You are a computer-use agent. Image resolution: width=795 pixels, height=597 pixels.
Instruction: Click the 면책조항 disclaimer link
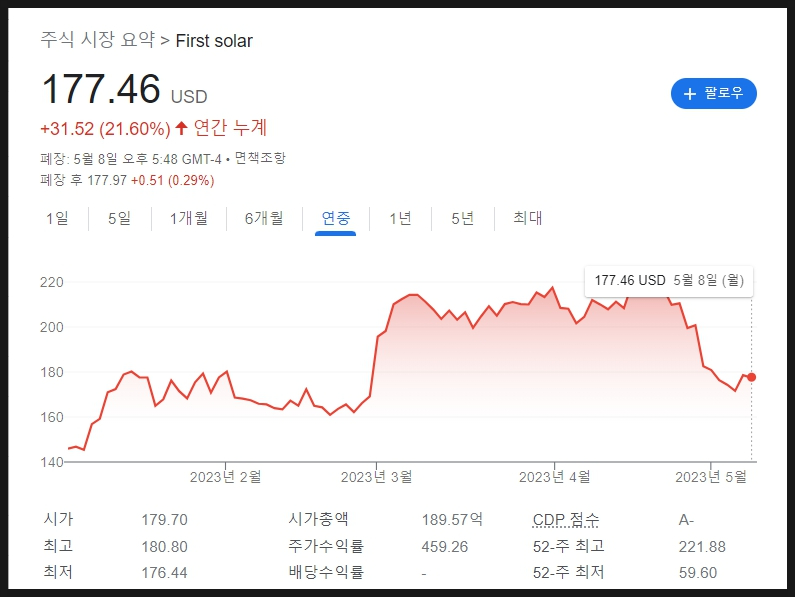260,158
